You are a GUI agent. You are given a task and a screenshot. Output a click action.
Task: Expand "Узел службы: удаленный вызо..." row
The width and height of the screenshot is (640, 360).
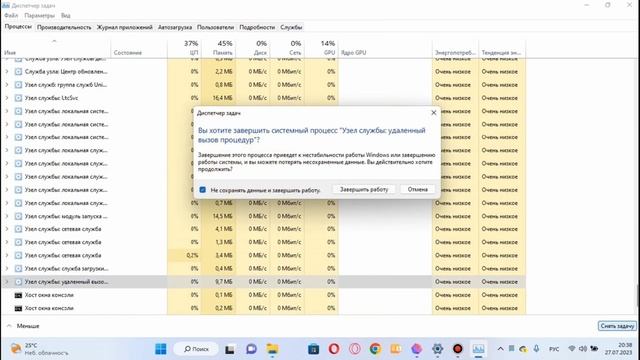pyautogui.click(x=7, y=282)
